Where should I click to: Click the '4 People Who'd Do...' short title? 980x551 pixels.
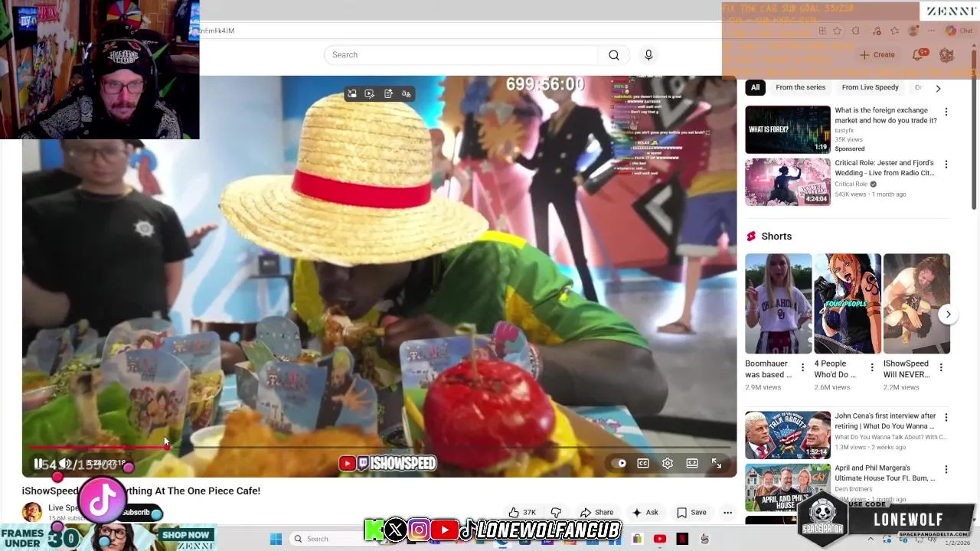pos(835,369)
